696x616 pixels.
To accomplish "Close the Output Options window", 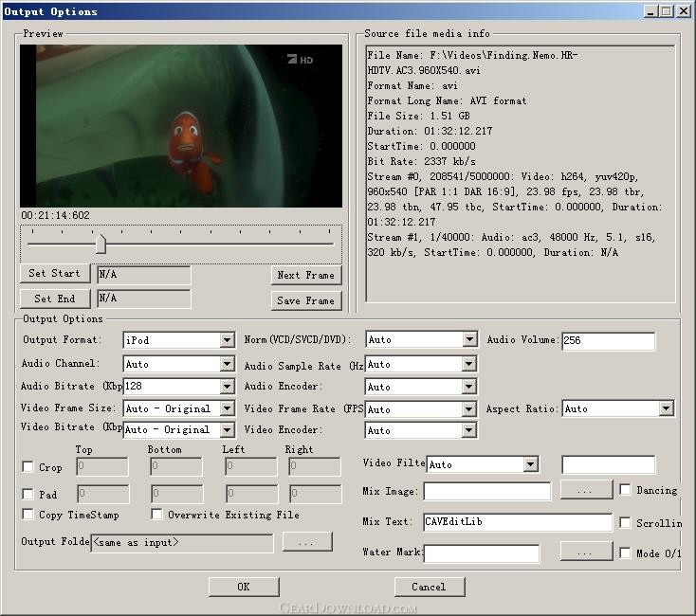I will pos(683,11).
